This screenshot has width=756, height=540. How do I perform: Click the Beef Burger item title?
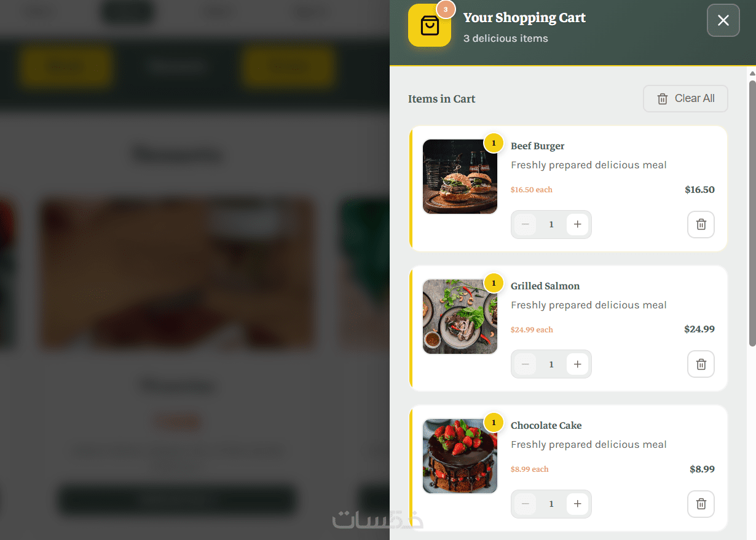[537, 146]
